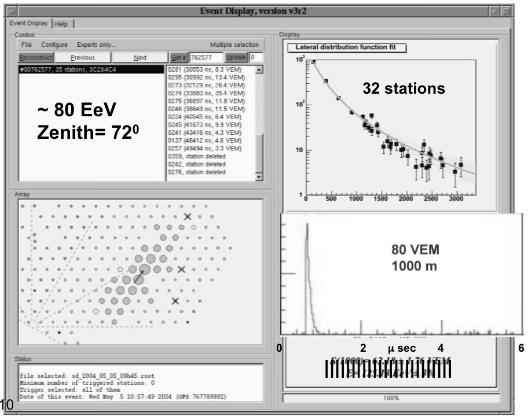Focus the event number field 762577
Viewport: 528px width, 420px height.
tap(206, 57)
